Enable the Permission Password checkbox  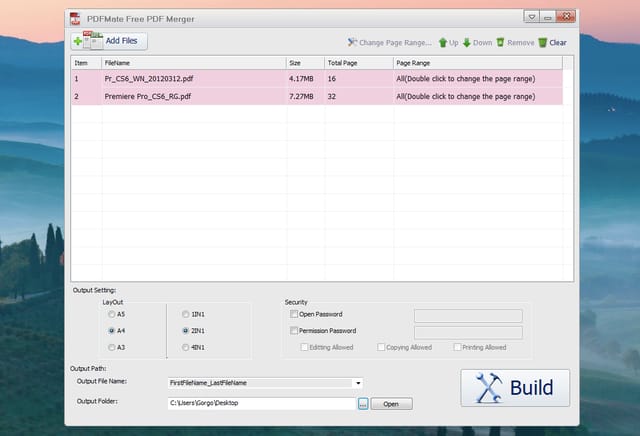294,331
